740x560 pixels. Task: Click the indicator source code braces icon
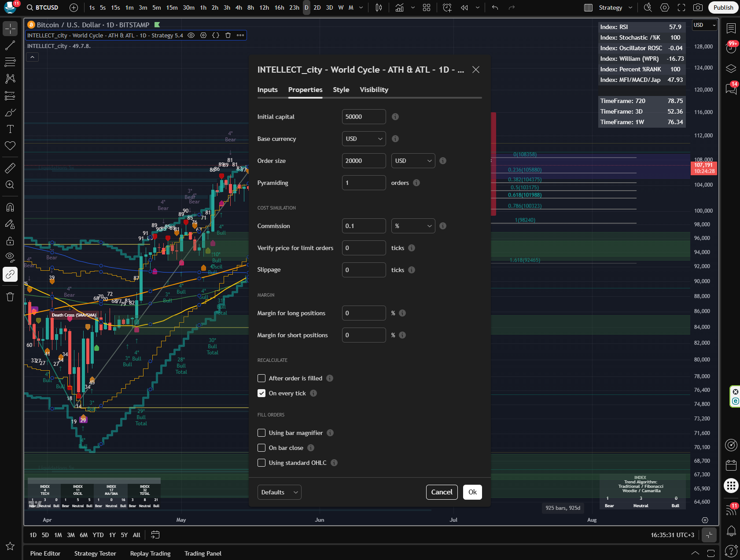click(216, 35)
